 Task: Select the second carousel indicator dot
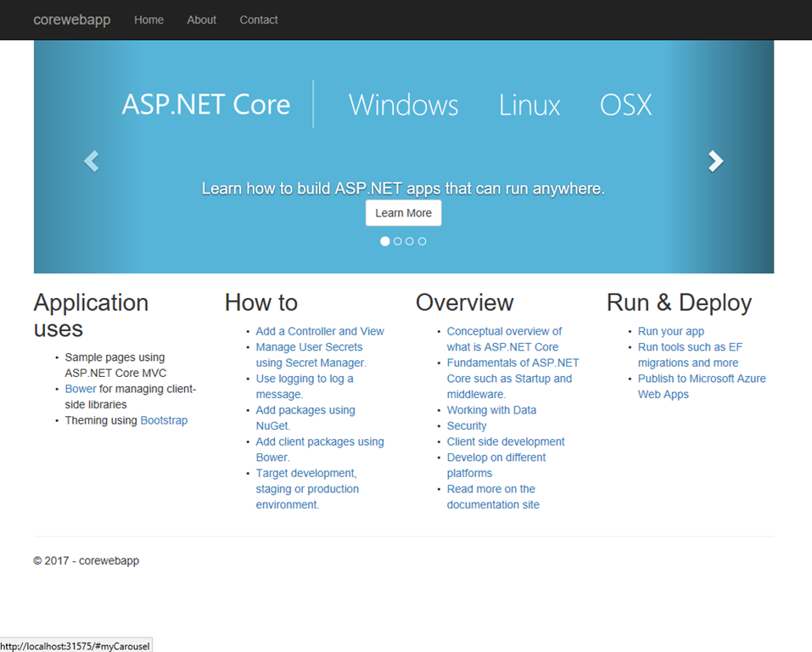click(398, 241)
